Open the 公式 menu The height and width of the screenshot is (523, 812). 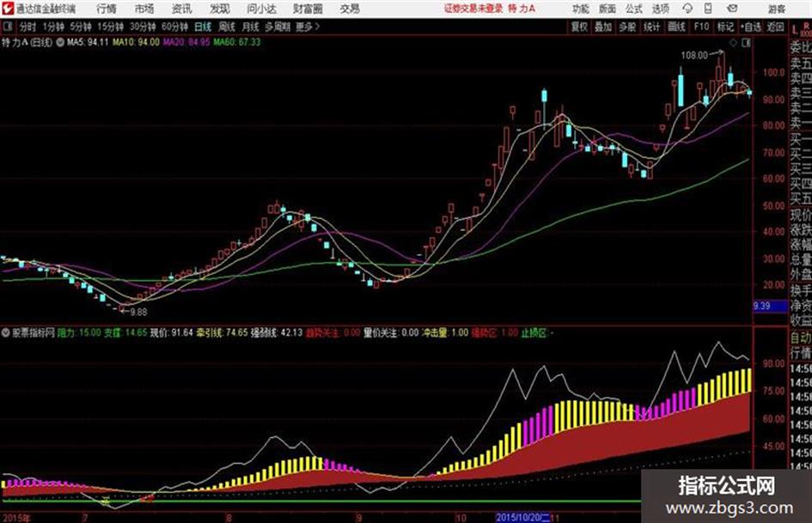coord(633,9)
